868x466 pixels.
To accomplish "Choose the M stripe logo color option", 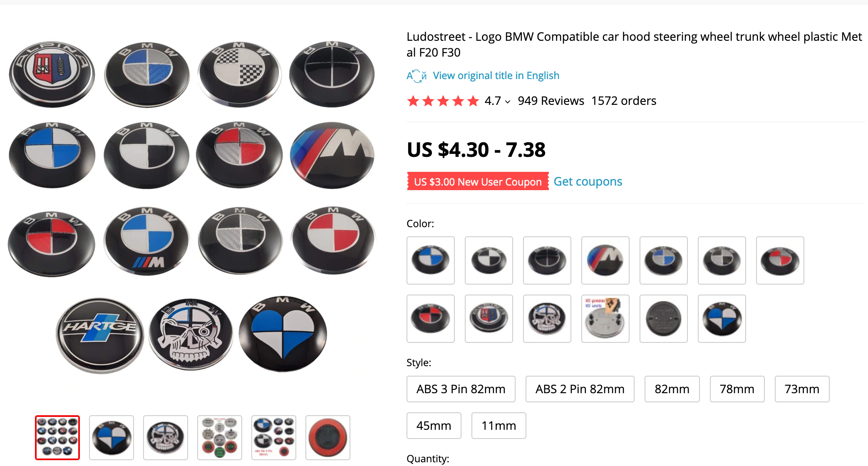I will [x=605, y=260].
